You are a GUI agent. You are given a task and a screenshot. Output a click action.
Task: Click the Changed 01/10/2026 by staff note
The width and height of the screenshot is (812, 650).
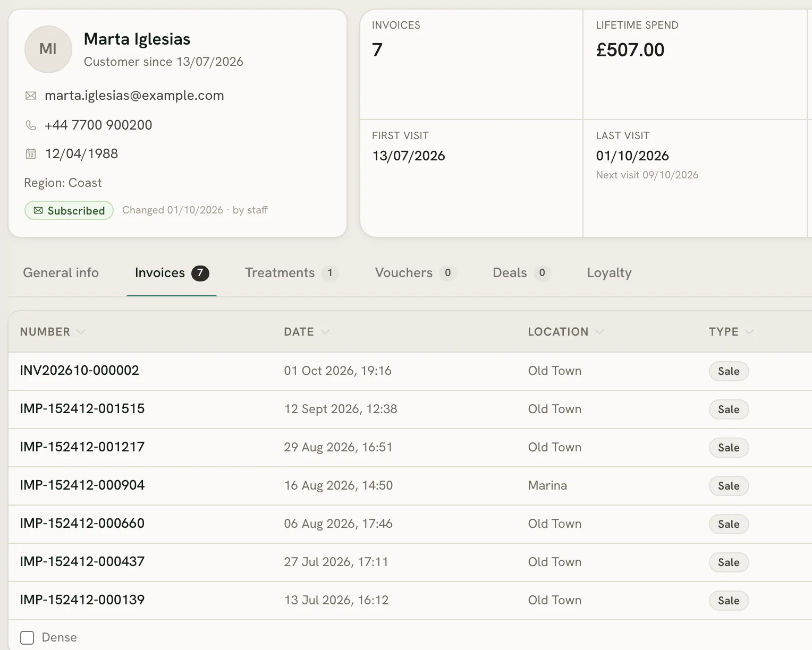tap(195, 210)
